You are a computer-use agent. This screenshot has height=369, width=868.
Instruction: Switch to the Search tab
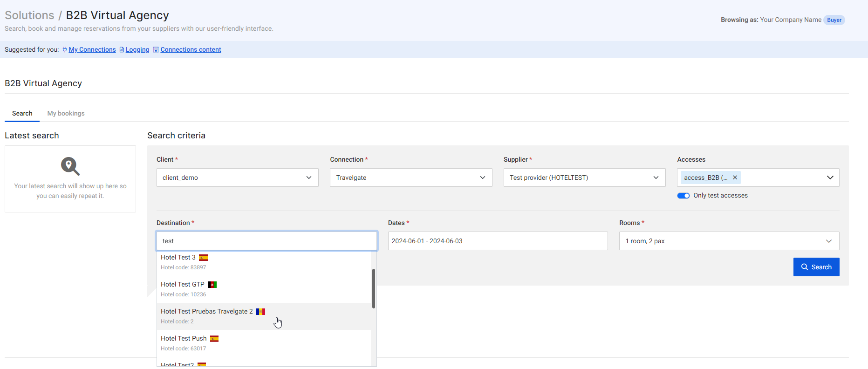pos(22,113)
